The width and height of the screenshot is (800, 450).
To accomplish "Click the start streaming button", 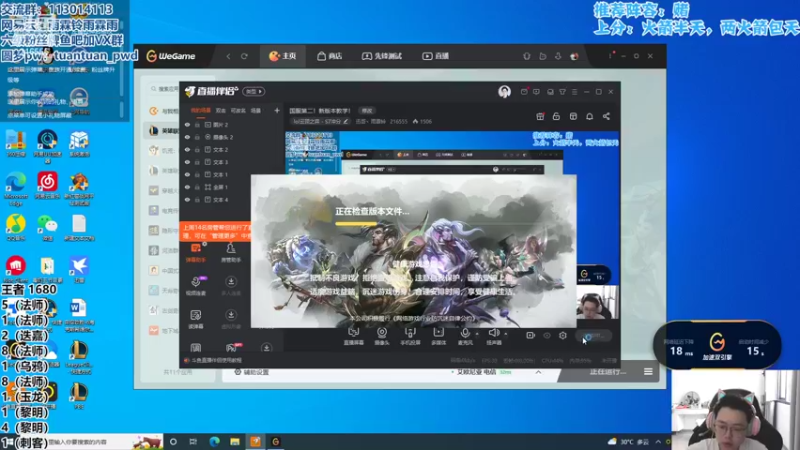I will 594,336.
